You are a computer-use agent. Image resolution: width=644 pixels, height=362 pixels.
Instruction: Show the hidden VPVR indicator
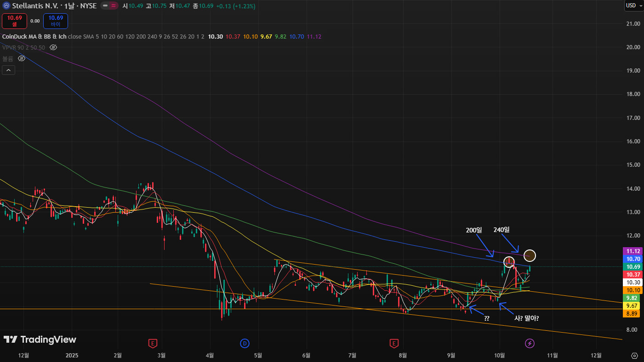click(x=53, y=47)
